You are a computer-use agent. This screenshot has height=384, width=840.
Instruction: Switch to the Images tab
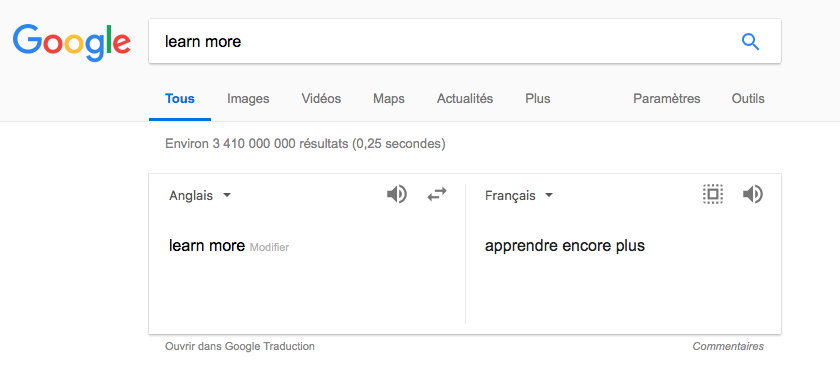tap(248, 99)
